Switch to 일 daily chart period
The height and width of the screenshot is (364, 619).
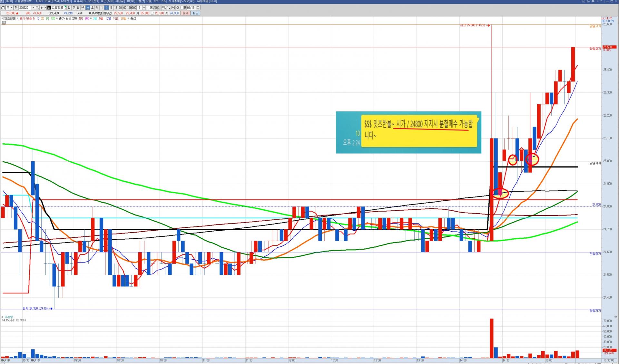(x=69, y=8)
